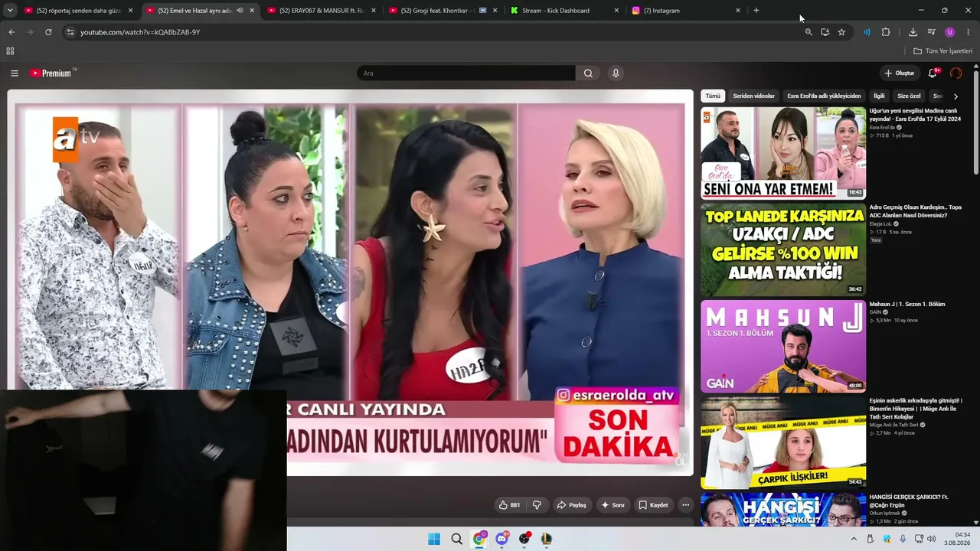Select the Seriden videolar filter chip
The height and width of the screenshot is (551, 980).
pyautogui.click(x=754, y=96)
